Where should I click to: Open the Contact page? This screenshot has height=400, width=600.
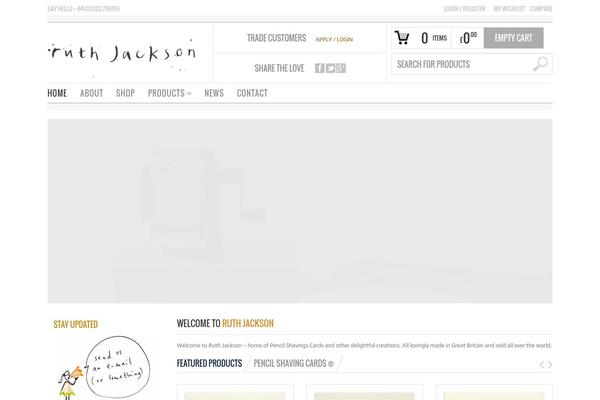coord(252,93)
